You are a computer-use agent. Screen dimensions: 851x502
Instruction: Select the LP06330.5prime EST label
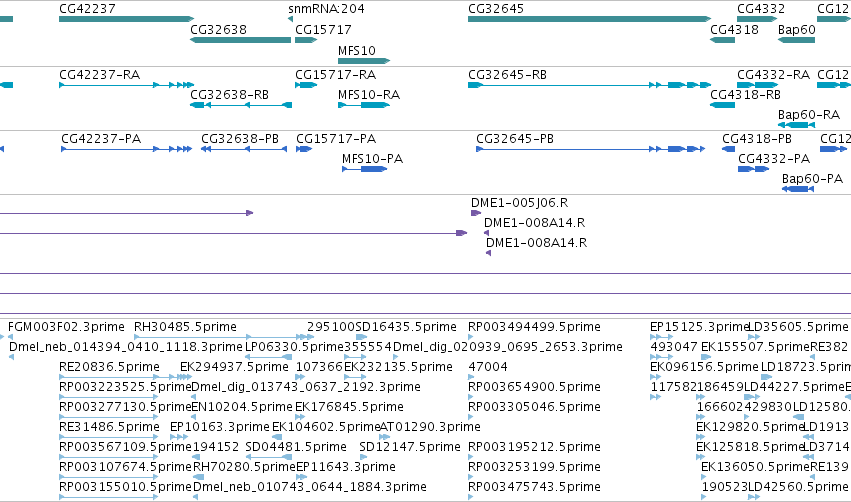tap(295, 346)
